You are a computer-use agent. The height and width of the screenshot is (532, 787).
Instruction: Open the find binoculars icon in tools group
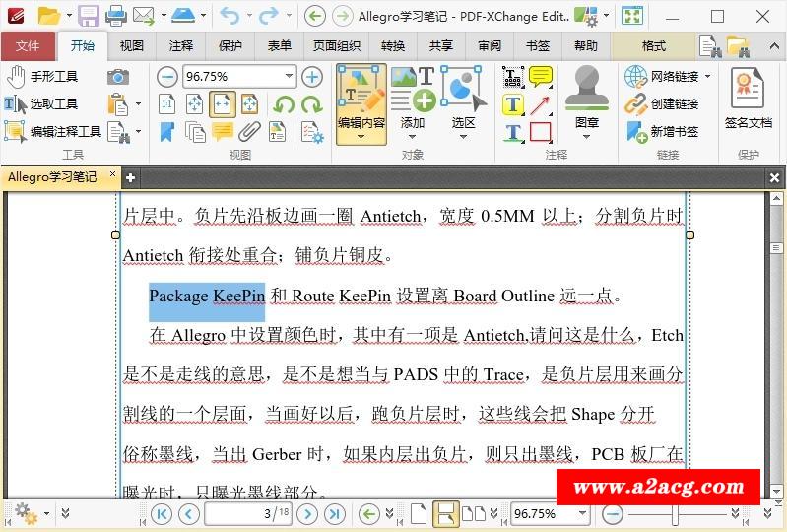(119, 132)
